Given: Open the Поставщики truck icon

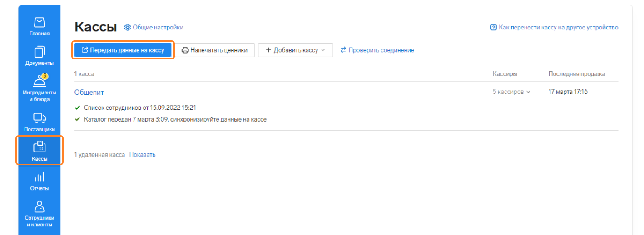Looking at the screenshot, I should click(40, 118).
